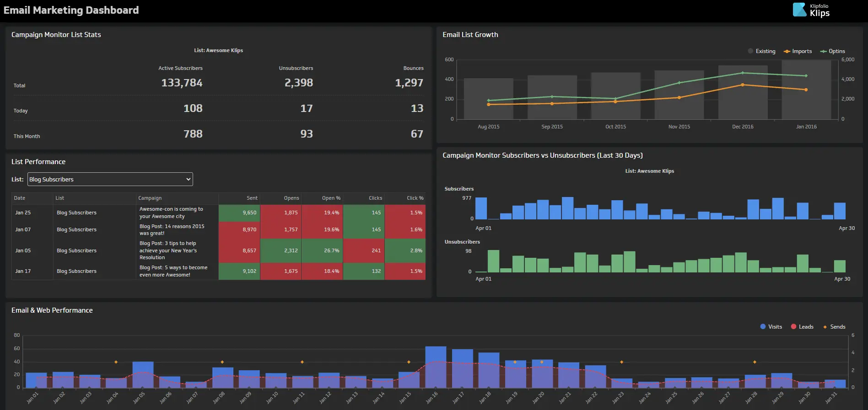Click the Campaign column header
This screenshot has height=410, width=868.
tap(150, 198)
